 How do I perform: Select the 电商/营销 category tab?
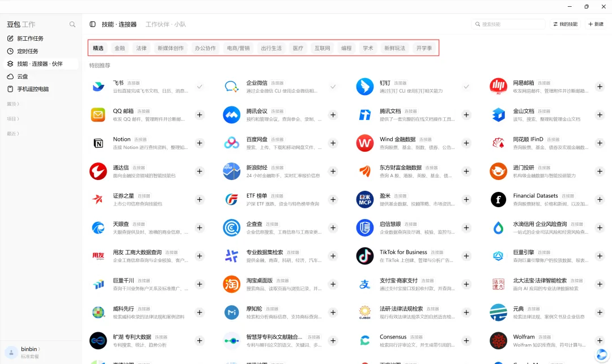pos(238,48)
